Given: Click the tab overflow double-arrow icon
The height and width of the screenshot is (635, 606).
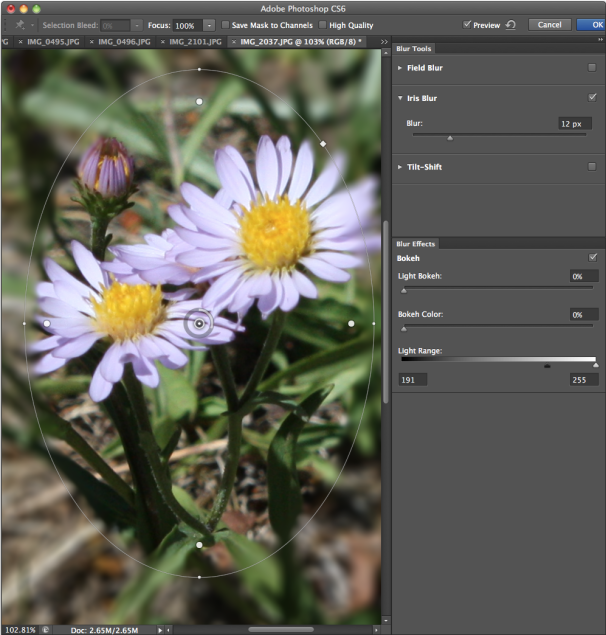Looking at the screenshot, I should [x=383, y=42].
